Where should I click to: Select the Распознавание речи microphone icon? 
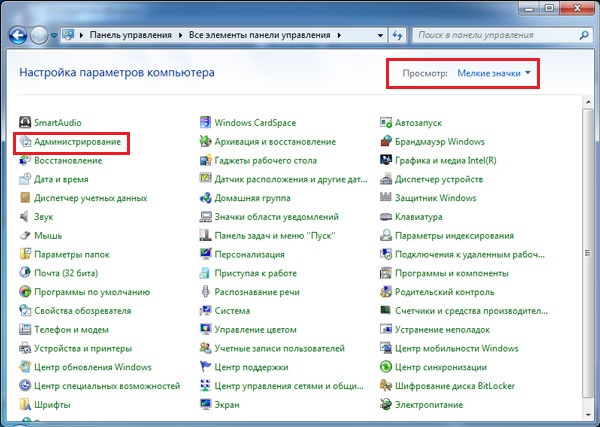[205, 292]
